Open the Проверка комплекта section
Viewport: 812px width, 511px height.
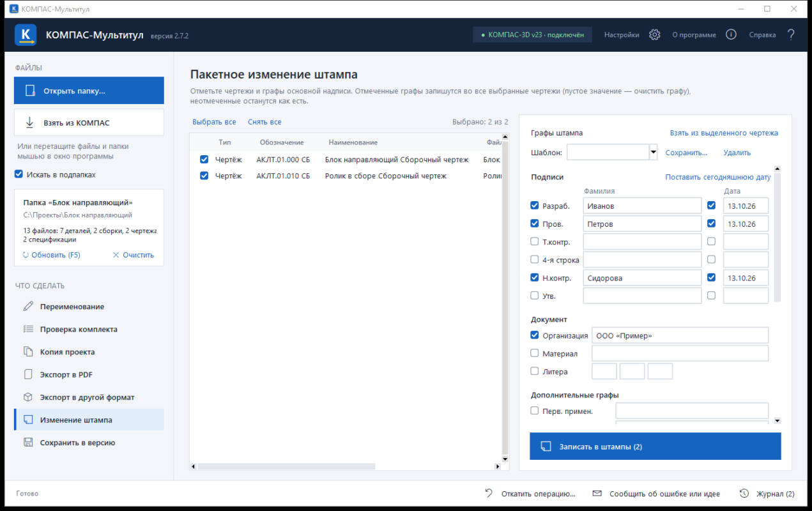(x=89, y=329)
